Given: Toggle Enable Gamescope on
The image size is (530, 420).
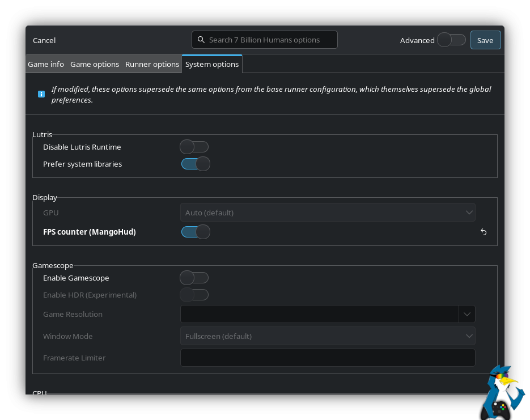Looking at the screenshot, I should [194, 278].
